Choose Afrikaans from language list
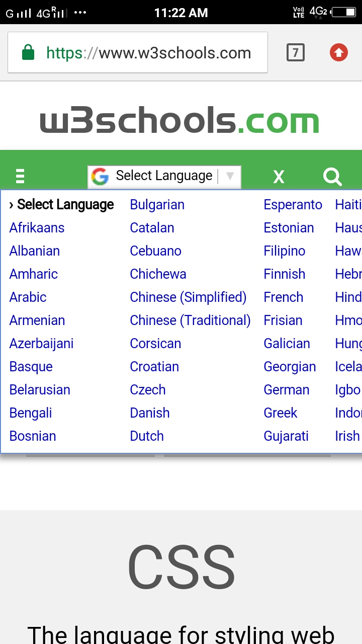Screen dimensions: 362x644 (37, 228)
